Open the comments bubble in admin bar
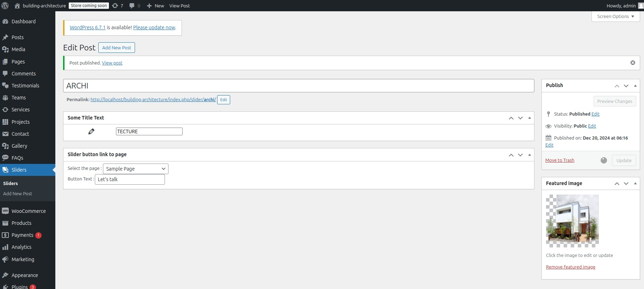Image resolution: width=644 pixels, height=289 pixels. click(132, 6)
